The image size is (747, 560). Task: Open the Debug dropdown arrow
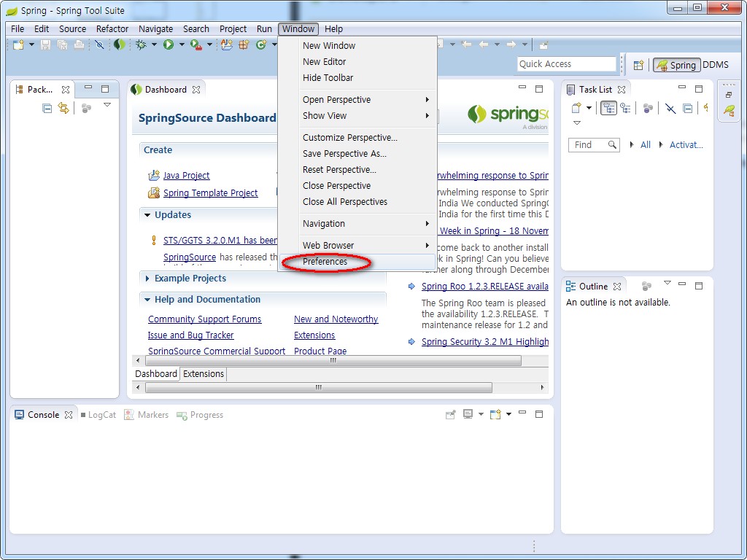(154, 44)
